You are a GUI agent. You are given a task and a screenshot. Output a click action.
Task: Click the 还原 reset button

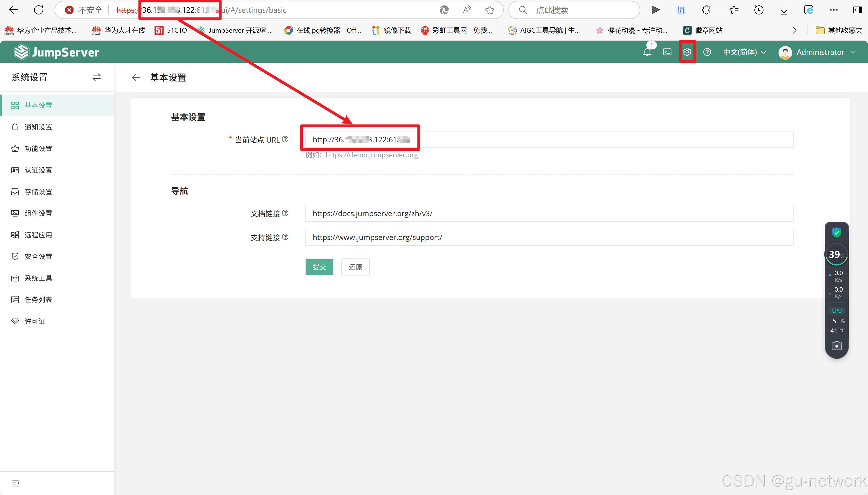point(355,267)
